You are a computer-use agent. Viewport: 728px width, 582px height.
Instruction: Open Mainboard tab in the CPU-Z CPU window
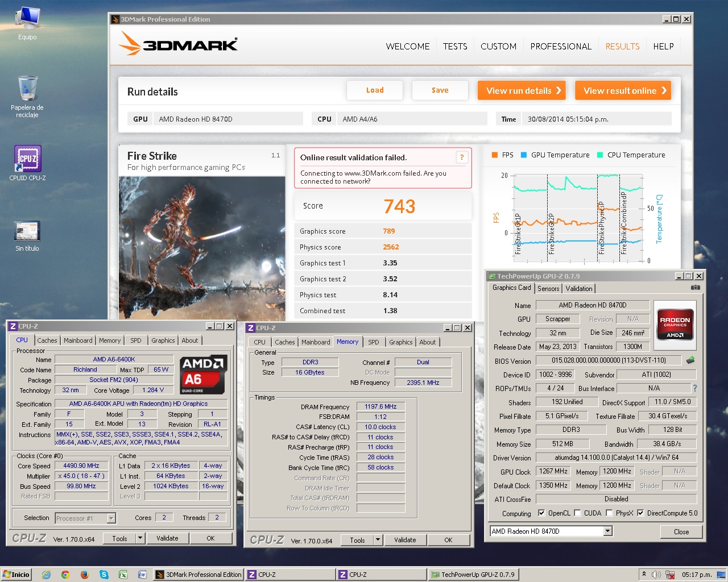(78, 340)
